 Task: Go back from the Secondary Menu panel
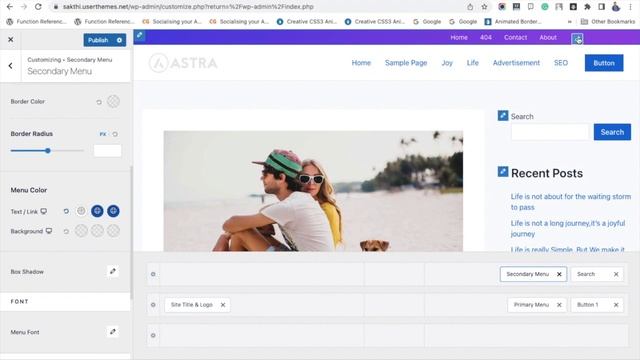[x=11, y=65]
